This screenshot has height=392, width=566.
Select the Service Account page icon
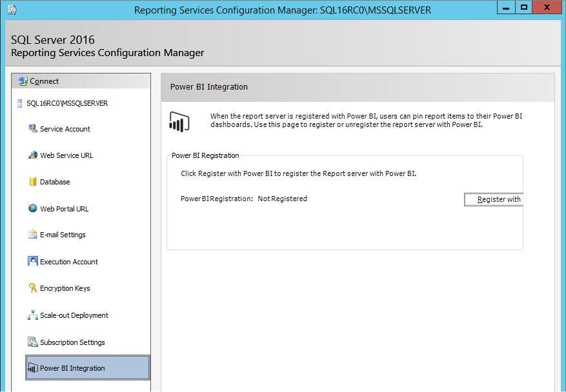32,128
